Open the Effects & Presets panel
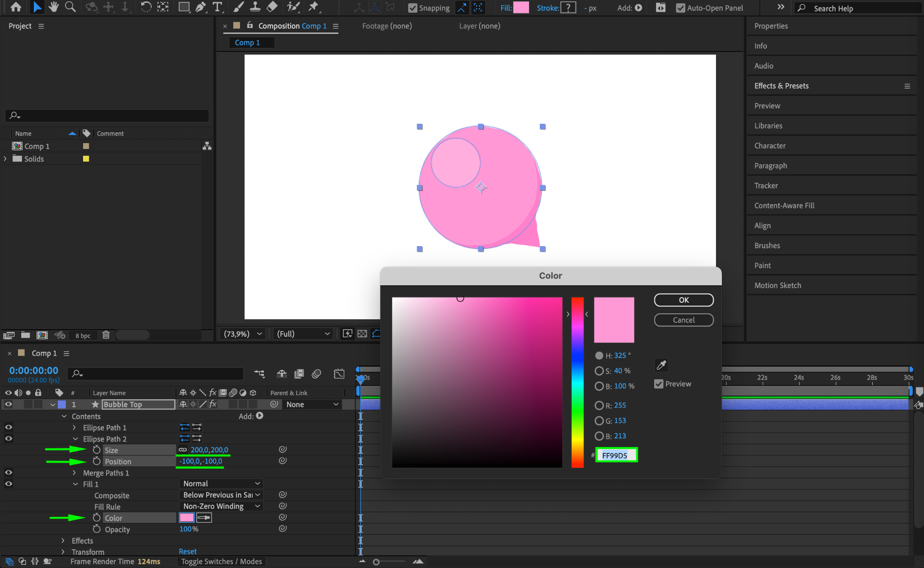 781,86
